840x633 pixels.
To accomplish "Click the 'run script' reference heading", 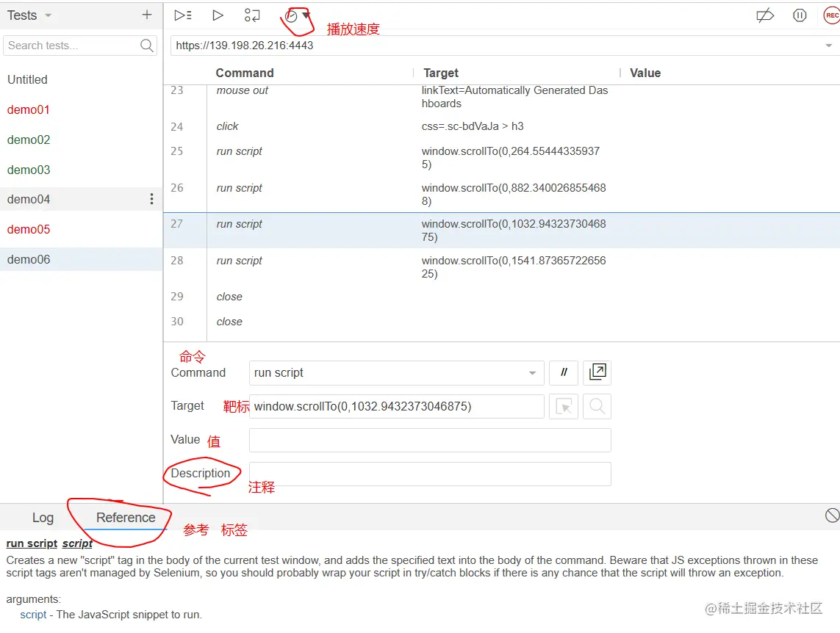I will coord(32,543).
